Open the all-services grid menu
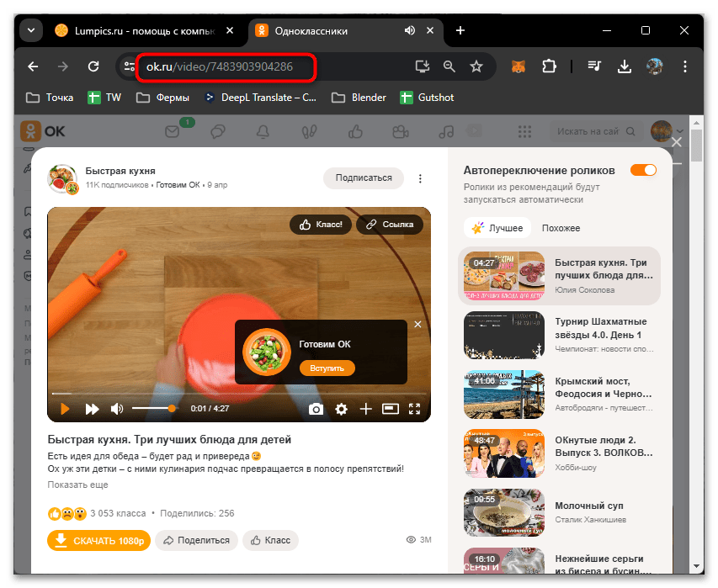Image resolution: width=718 pixels, height=588 pixels. pos(524,132)
